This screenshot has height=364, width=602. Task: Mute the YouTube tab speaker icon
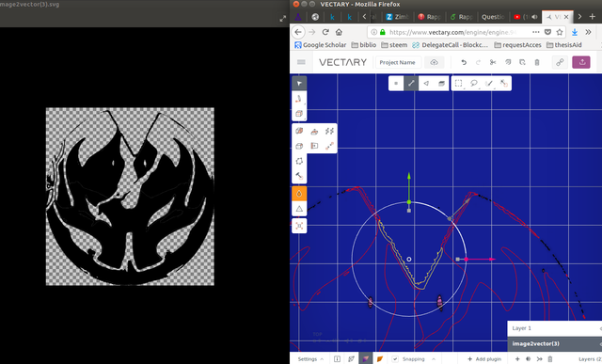(534, 17)
